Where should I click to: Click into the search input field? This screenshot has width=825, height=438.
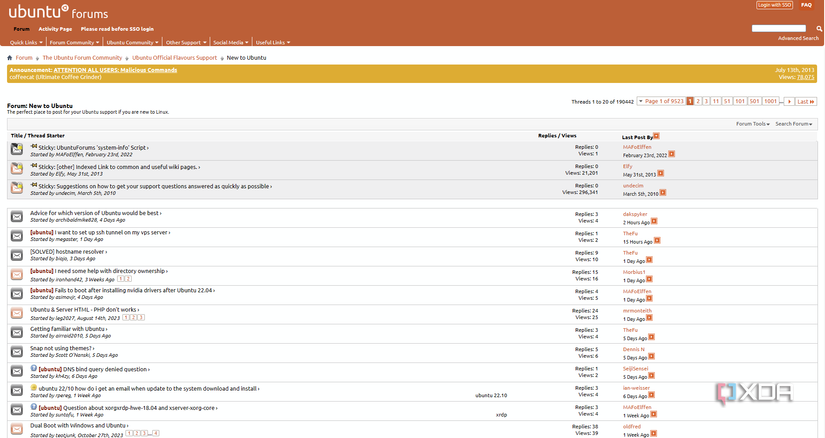pyautogui.click(x=779, y=28)
